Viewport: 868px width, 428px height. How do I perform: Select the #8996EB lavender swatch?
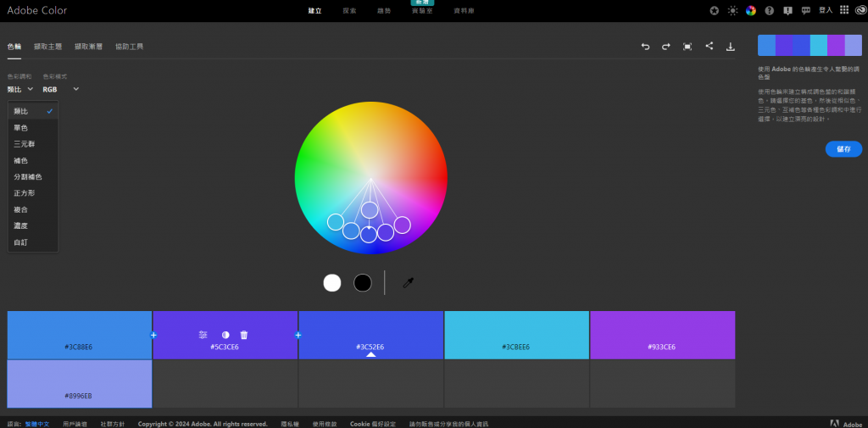click(x=79, y=384)
